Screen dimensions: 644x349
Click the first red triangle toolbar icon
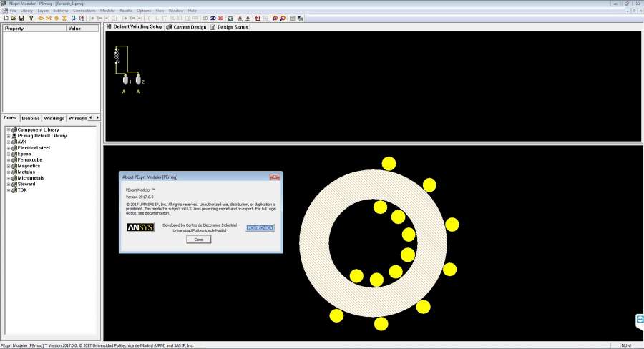[240, 19]
